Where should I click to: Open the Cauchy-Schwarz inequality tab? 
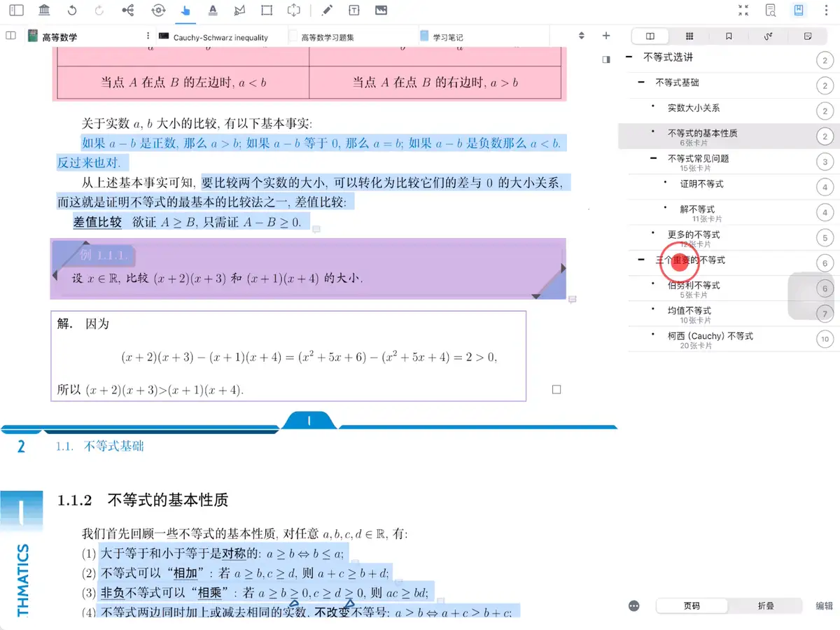220,36
